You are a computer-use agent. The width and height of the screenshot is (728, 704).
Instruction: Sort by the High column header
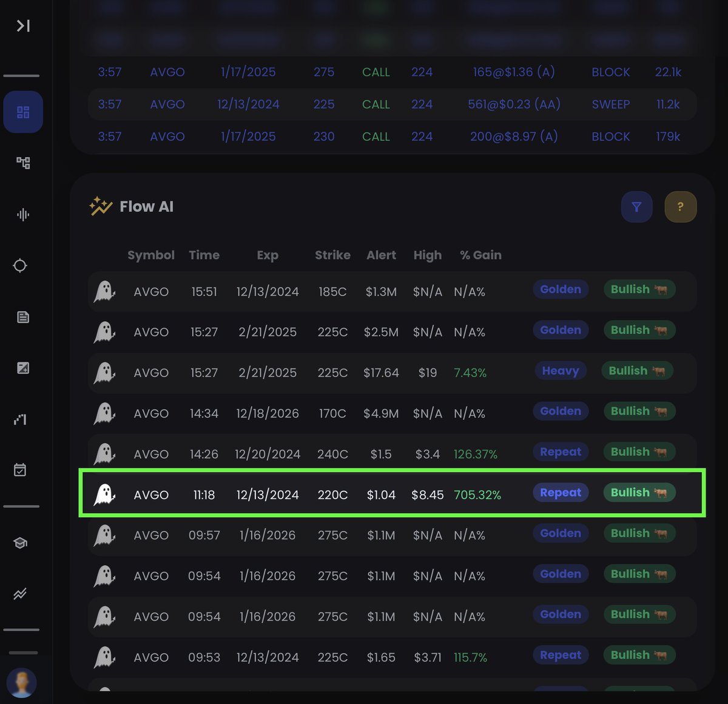428,256
